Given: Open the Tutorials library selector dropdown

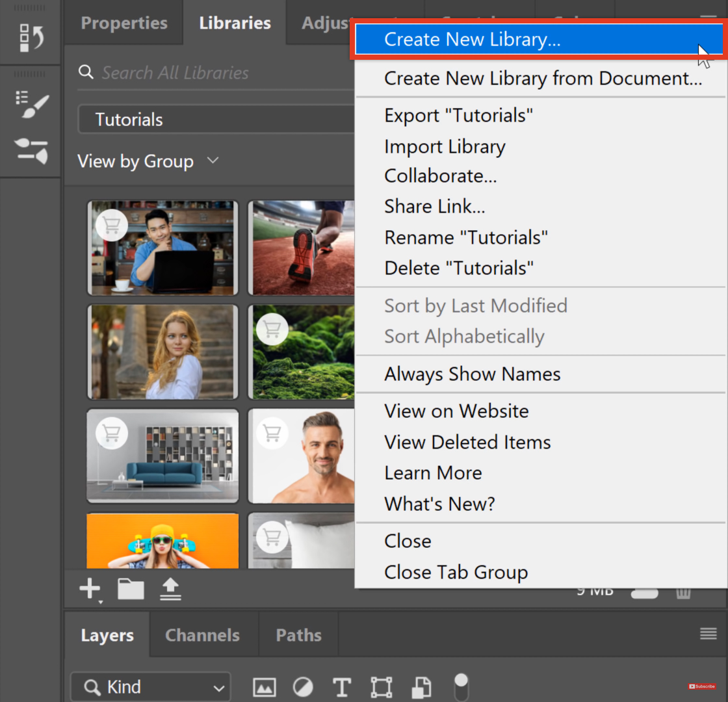Looking at the screenshot, I should (x=216, y=120).
